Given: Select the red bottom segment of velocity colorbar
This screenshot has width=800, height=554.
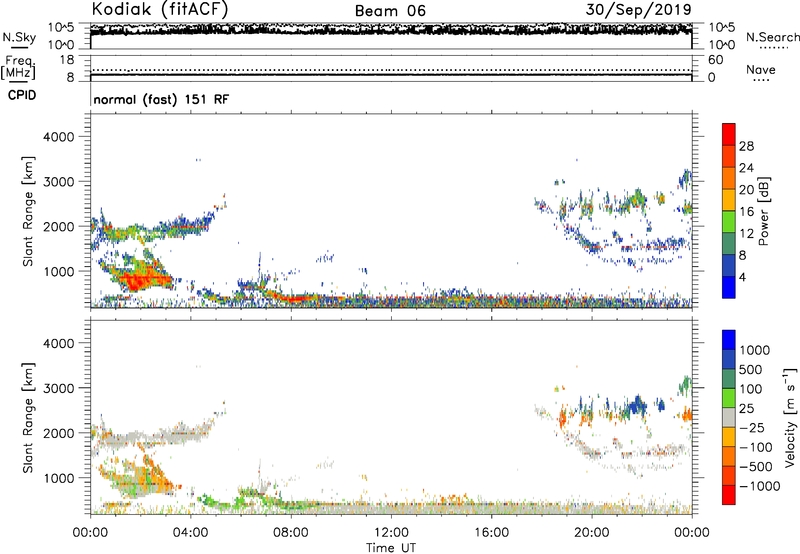Looking at the screenshot, I should [729, 495].
